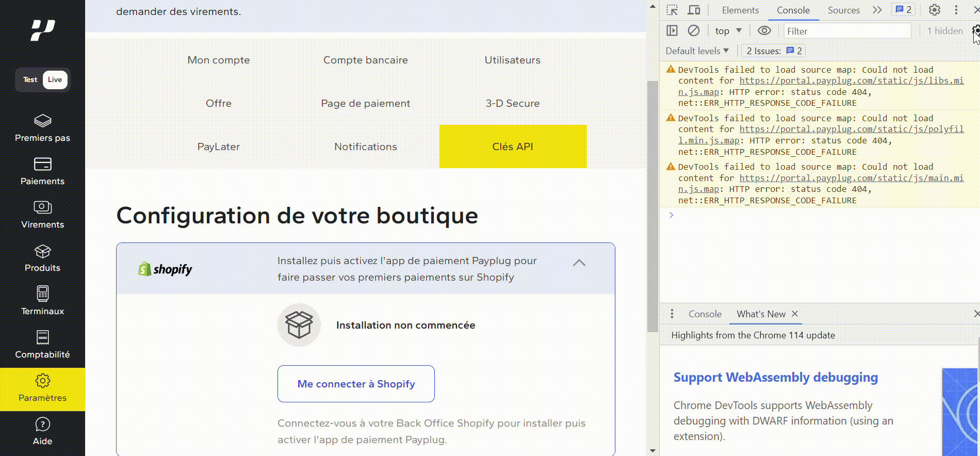Viewport: 980px width, 456px height.
Task: Open Mon compte settings tab
Action: (x=219, y=60)
